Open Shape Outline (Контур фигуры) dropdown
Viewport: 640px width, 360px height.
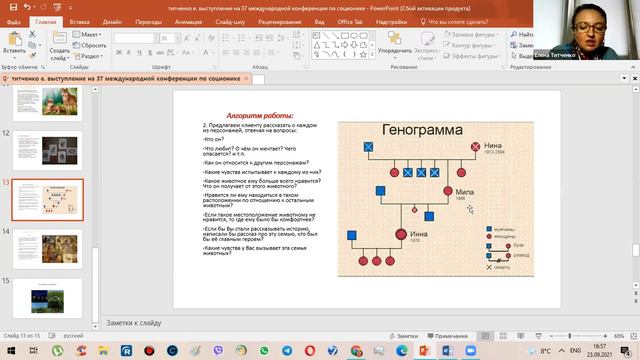coord(470,45)
